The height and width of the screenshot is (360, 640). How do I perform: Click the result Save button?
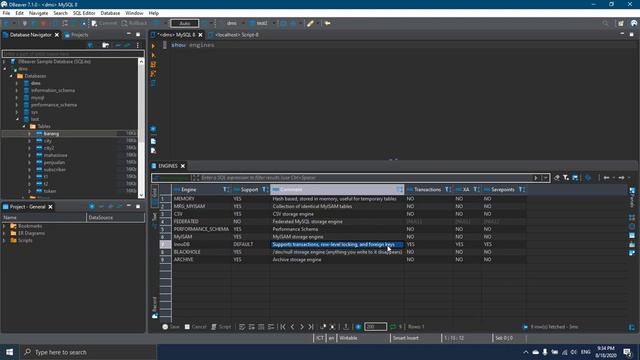tap(171, 327)
